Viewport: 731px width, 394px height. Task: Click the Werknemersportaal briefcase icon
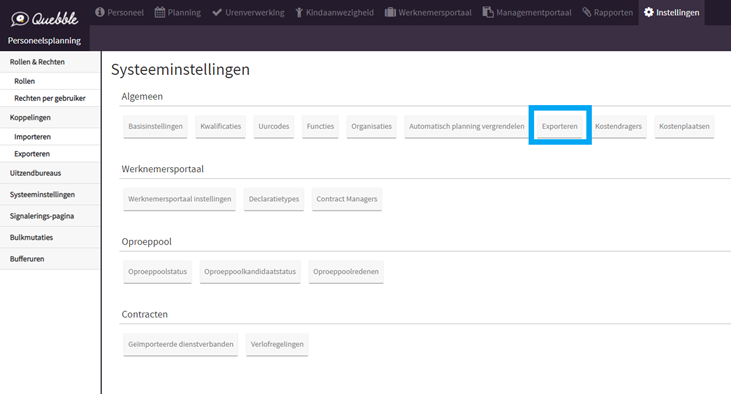click(x=390, y=12)
